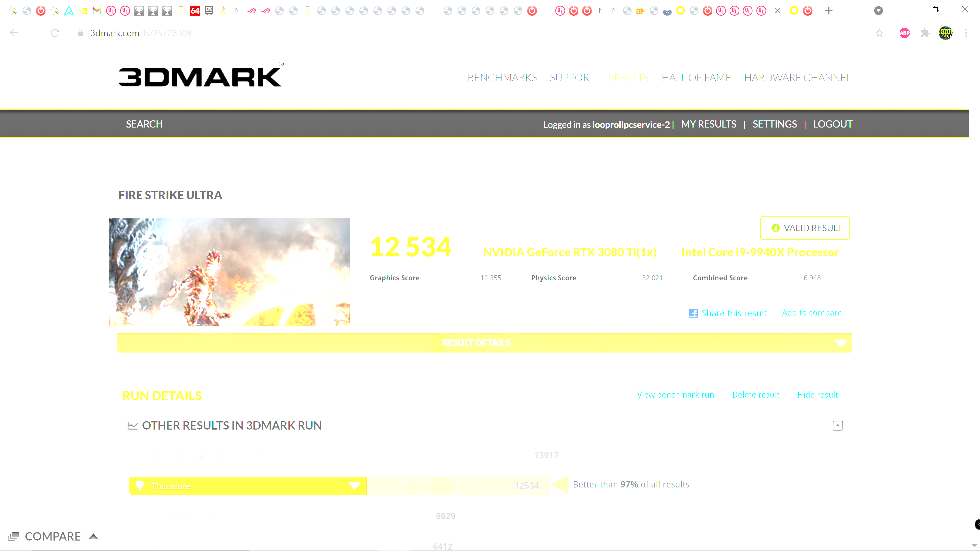The image size is (980, 551).
Task: View site info via the padlock icon
Action: click(80, 33)
